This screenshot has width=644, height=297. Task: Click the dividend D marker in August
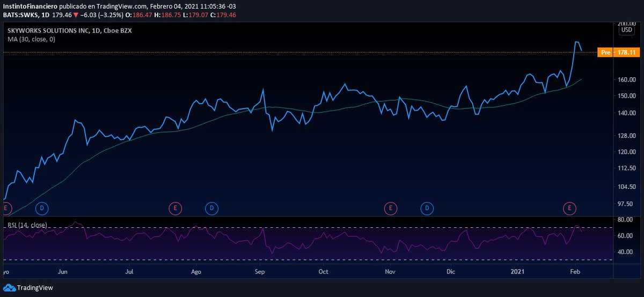coord(211,207)
